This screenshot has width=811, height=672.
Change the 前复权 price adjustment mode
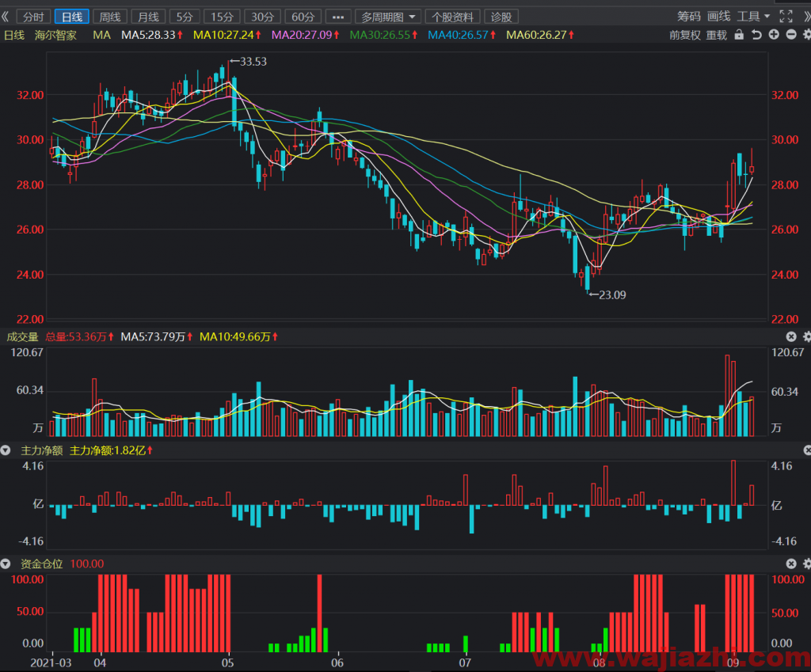click(685, 35)
